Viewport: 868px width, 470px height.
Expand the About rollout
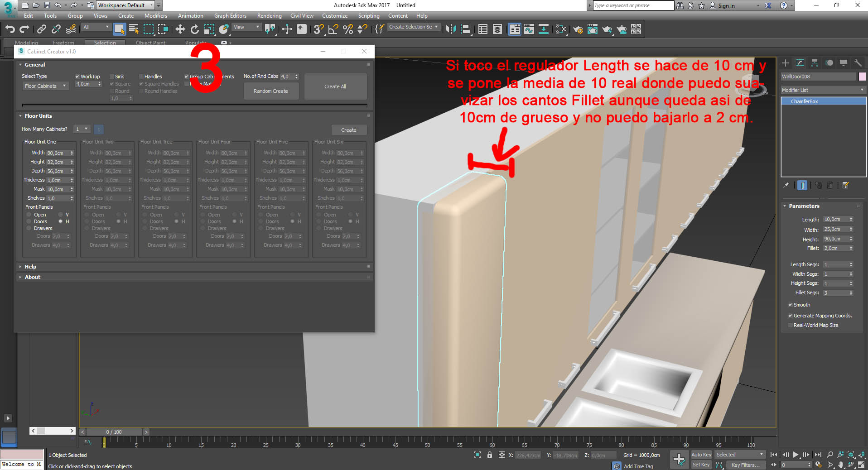tap(32, 277)
